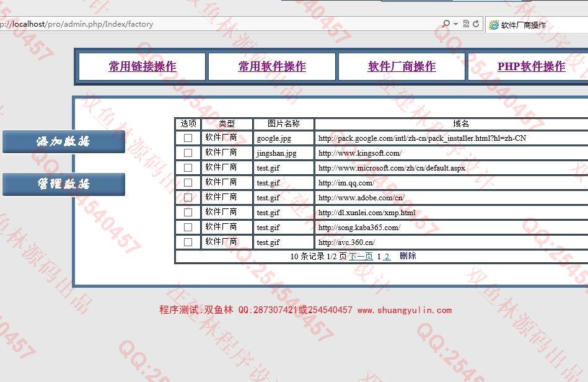Tick checkbox for the im.qq.com row
The width and height of the screenshot is (588, 382).
pyautogui.click(x=188, y=183)
